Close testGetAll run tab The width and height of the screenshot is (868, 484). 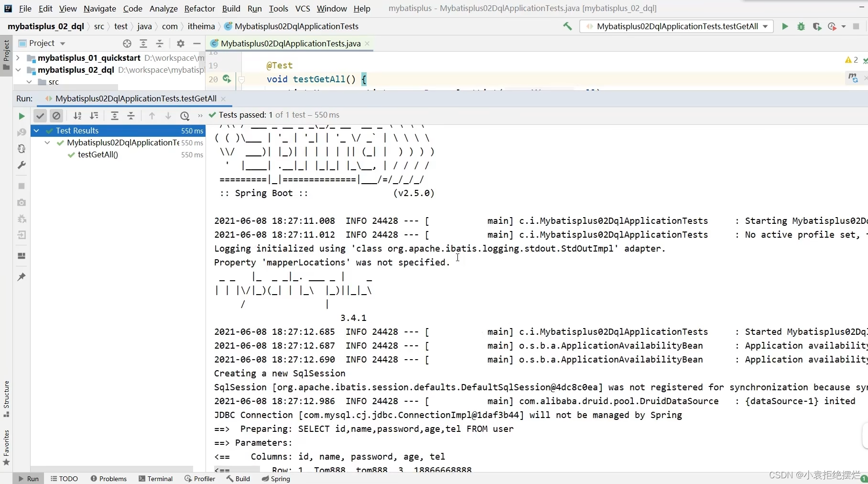coord(223,99)
